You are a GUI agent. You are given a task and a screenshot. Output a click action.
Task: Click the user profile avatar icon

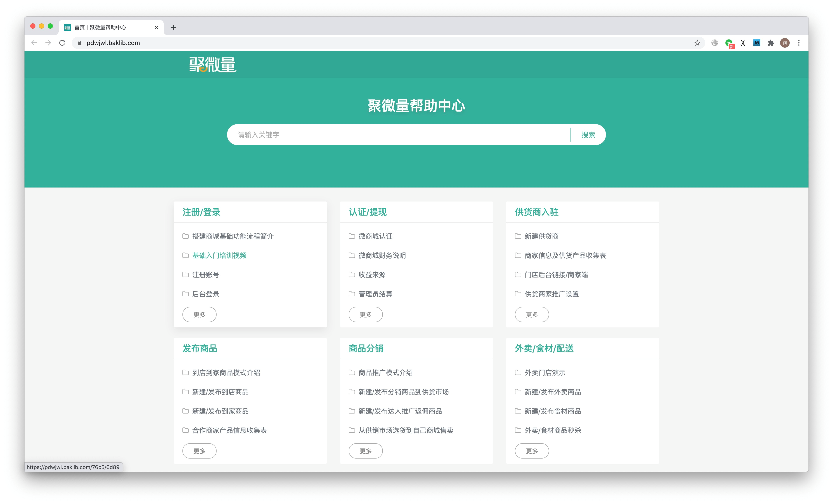[x=785, y=43]
